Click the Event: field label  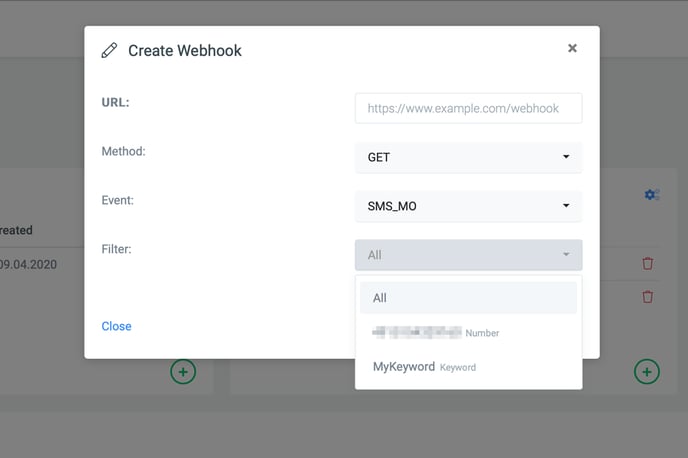[x=118, y=200]
